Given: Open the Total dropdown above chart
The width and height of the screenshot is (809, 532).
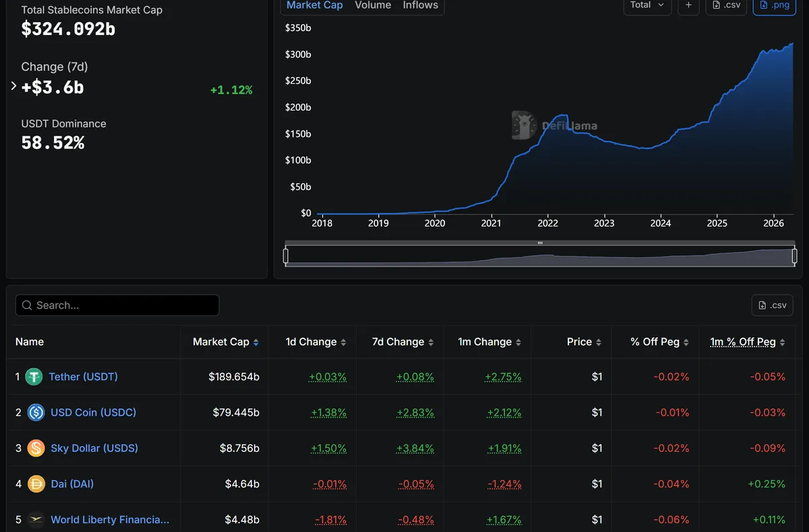Looking at the screenshot, I should [x=647, y=5].
